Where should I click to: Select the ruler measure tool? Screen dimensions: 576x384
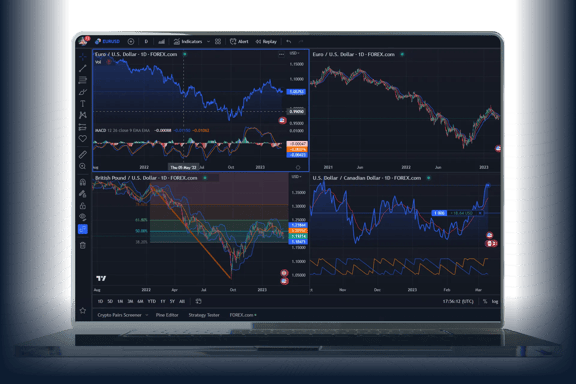point(83,154)
